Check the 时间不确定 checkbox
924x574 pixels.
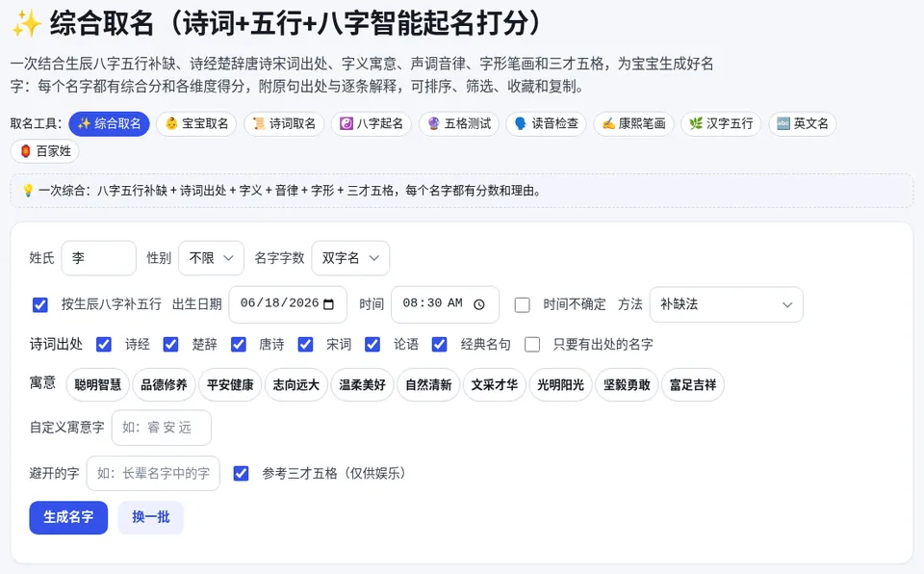click(x=522, y=304)
